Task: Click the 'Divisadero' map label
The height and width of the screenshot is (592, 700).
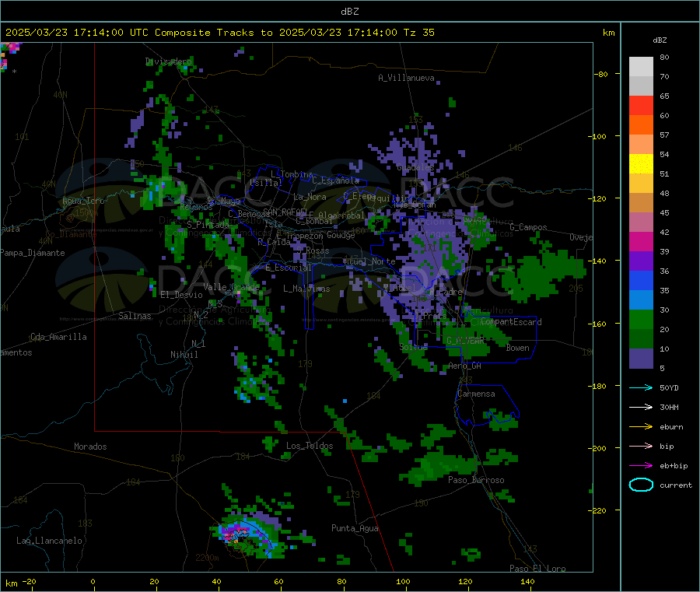Action: [x=168, y=61]
